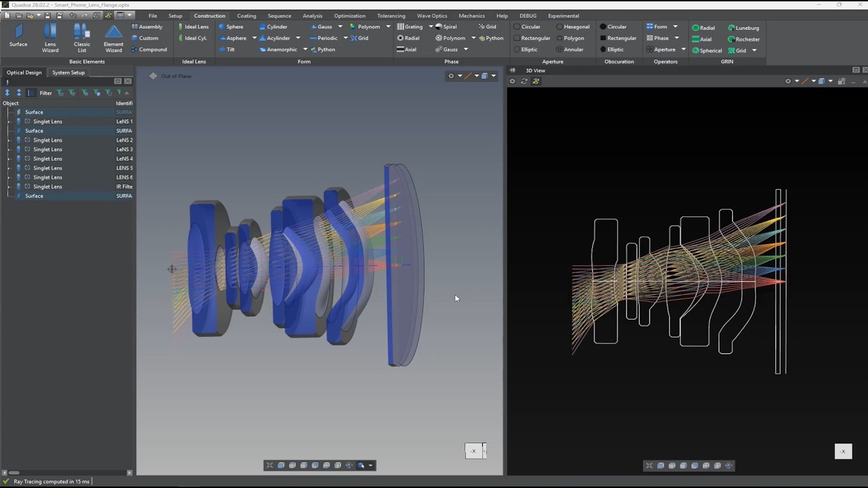Apply the Tilt form

[227, 49]
